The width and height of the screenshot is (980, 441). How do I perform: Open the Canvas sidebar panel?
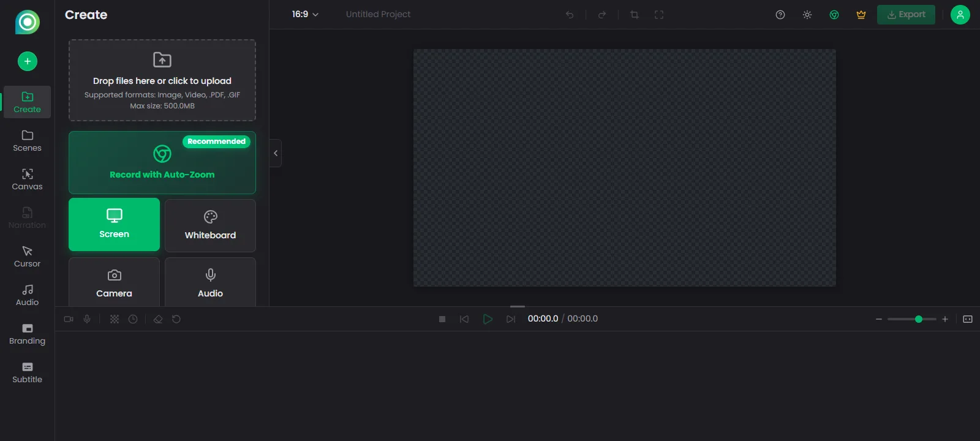[27, 179]
